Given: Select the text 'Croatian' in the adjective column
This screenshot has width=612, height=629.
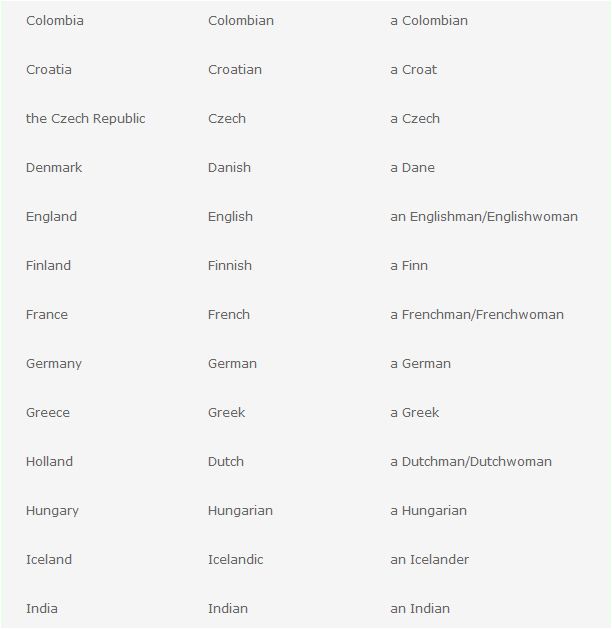Looking at the screenshot, I should (x=235, y=70).
